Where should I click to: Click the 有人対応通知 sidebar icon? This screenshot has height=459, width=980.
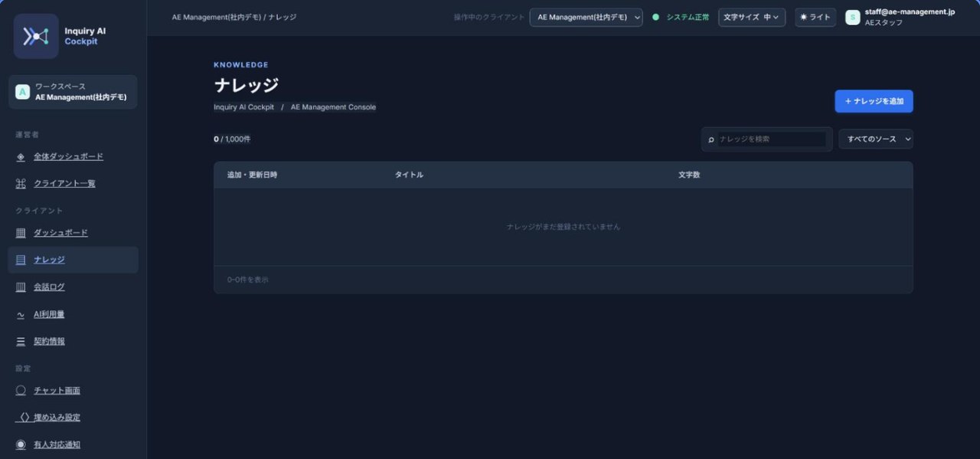21,445
